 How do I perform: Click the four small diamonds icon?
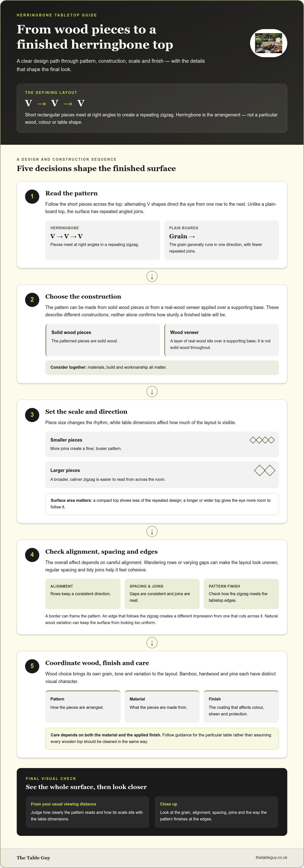pos(262,440)
